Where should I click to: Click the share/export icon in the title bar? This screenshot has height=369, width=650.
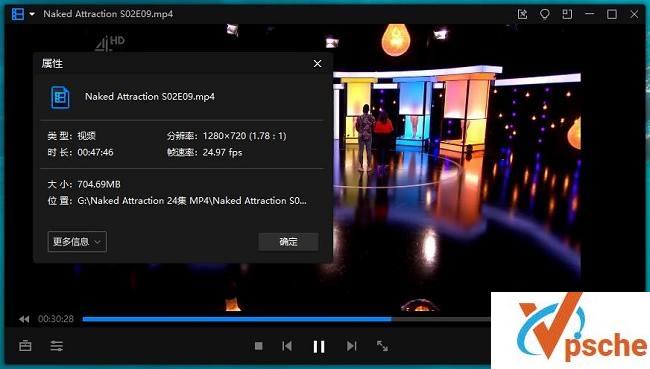click(522, 14)
